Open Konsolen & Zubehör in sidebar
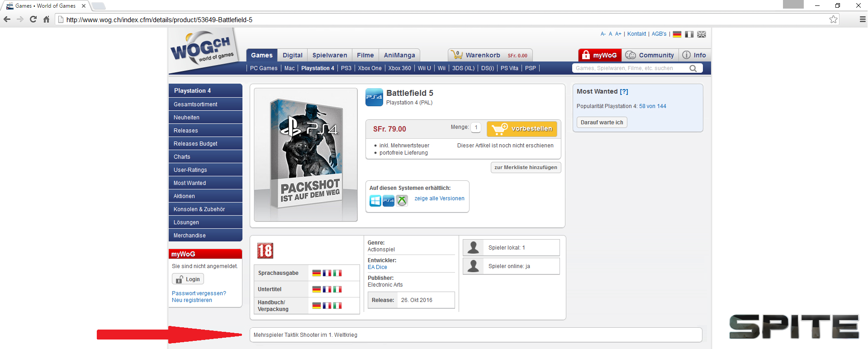868x349 pixels. (205, 209)
